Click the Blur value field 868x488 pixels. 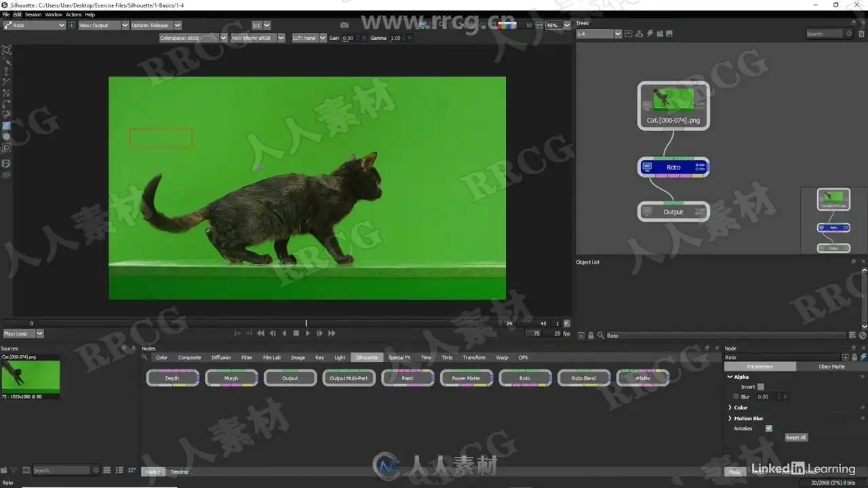(766, 397)
